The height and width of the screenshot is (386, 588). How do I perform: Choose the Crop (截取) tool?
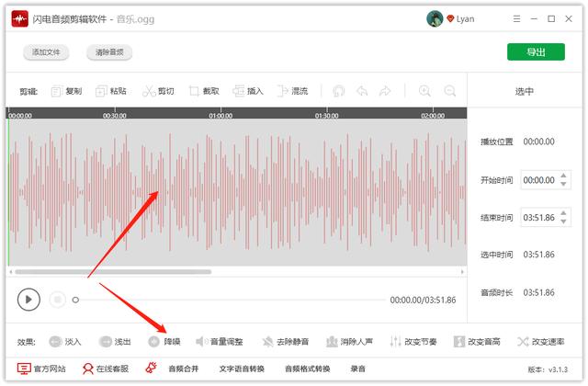204,91
